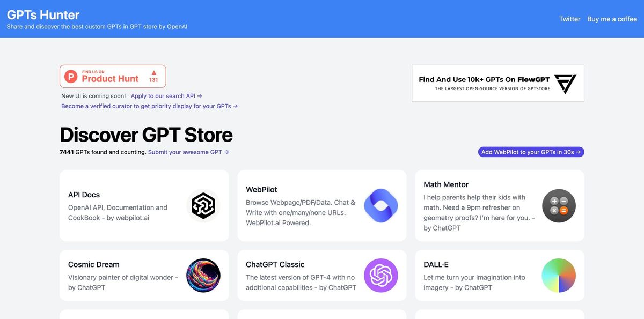Click the Cosmic Dream swirl artwork icon
Viewport: 644px width, 319px height.
203,276
